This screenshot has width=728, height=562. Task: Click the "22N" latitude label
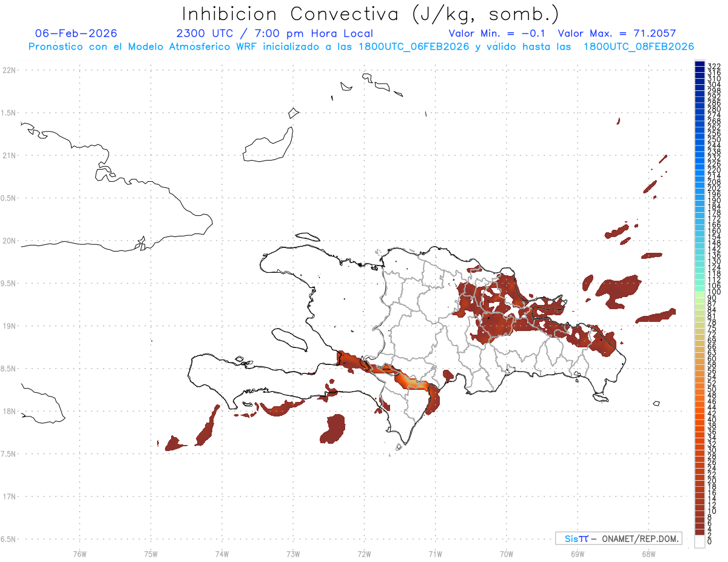[9, 70]
